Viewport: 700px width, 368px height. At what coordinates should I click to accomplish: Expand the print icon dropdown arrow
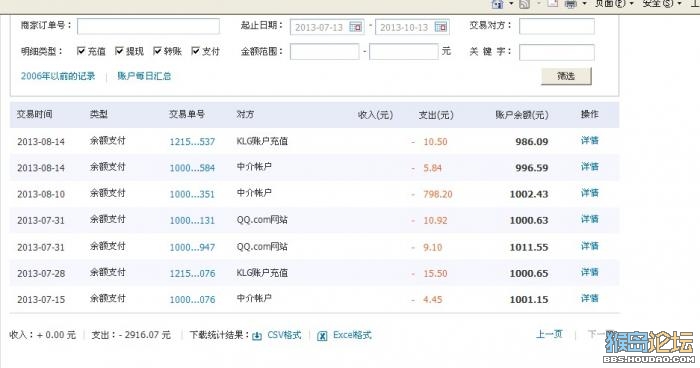coord(584,4)
